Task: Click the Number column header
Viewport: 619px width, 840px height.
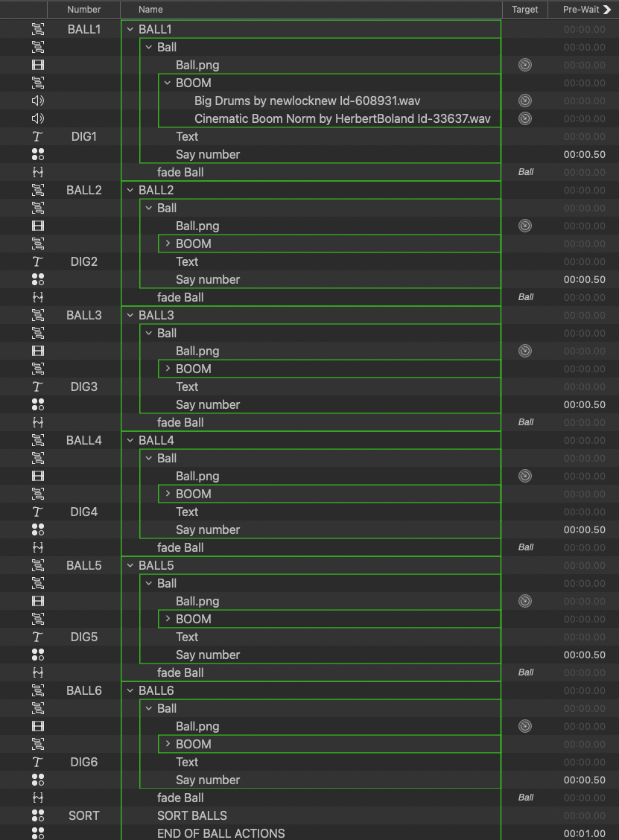Action: pyautogui.click(x=83, y=10)
